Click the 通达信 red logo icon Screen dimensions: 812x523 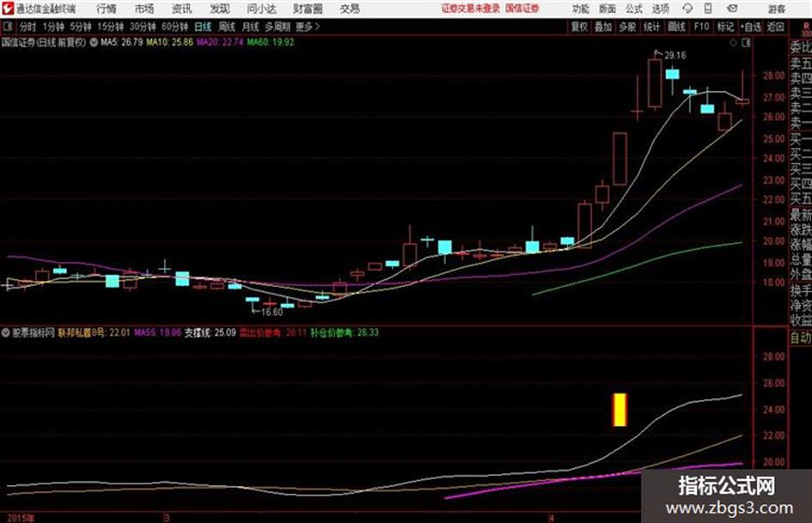(8, 9)
